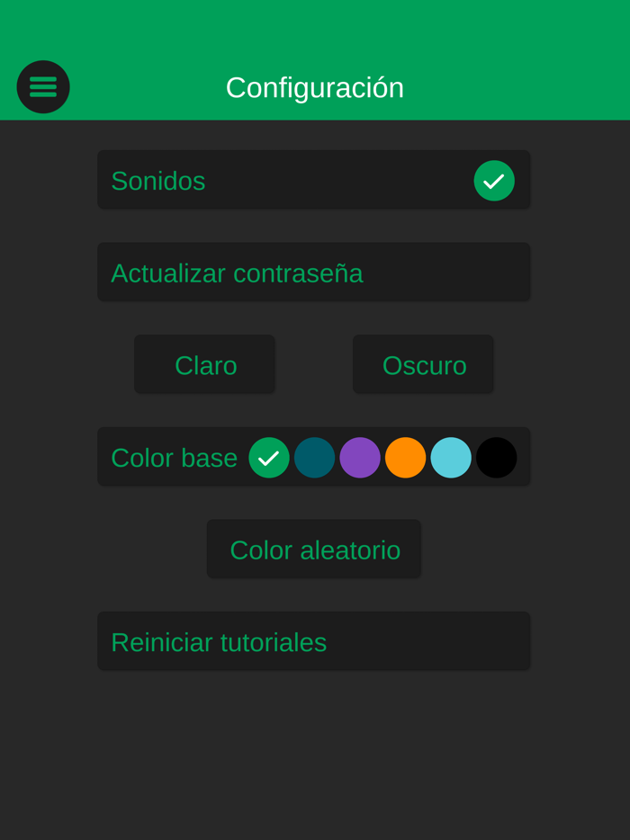Select the dark teal base color
Screen dimensions: 630x840
(x=315, y=458)
